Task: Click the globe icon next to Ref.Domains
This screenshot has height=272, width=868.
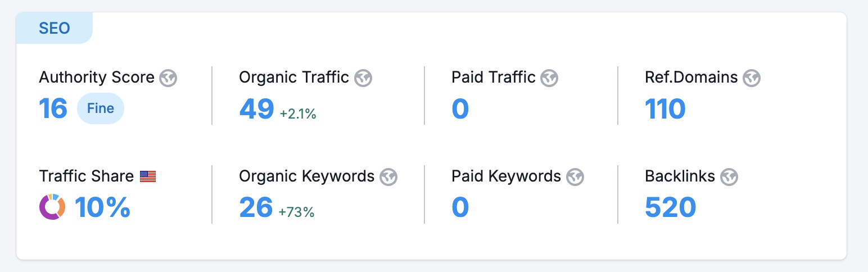Action: 752,78
